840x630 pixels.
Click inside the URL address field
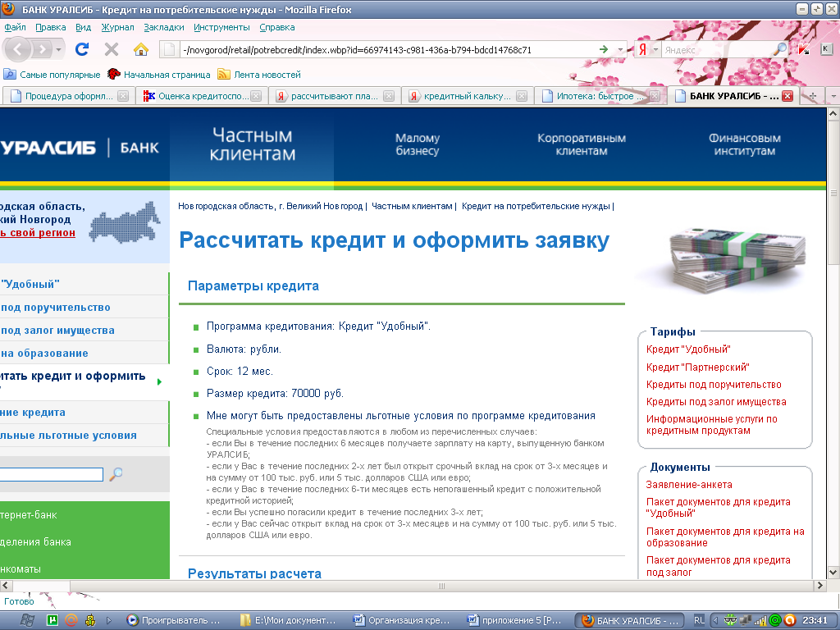(x=386, y=50)
